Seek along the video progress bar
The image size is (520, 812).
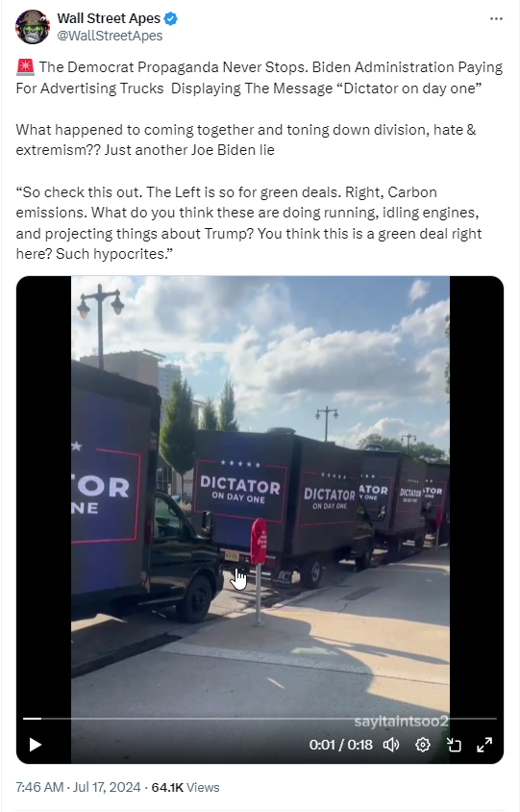[260, 719]
